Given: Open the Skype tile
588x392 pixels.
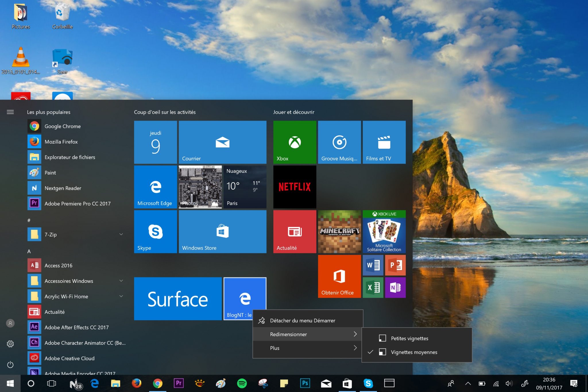Looking at the screenshot, I should tap(155, 232).
